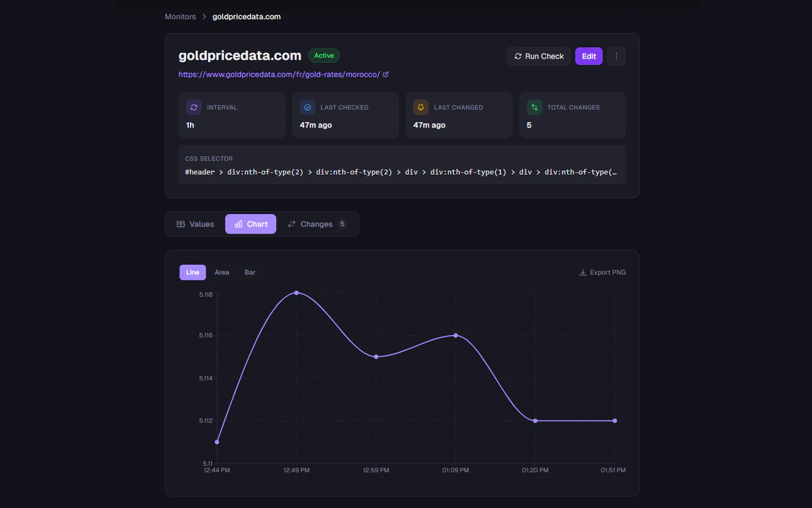Click the Values tab table icon
Image resolution: width=812 pixels, height=508 pixels.
pyautogui.click(x=181, y=224)
